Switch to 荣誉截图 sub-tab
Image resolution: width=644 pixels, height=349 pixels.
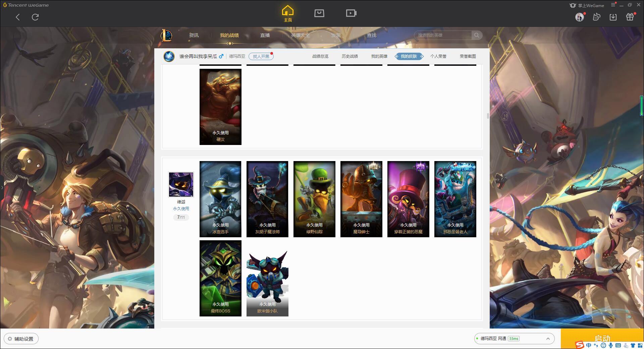(x=468, y=56)
